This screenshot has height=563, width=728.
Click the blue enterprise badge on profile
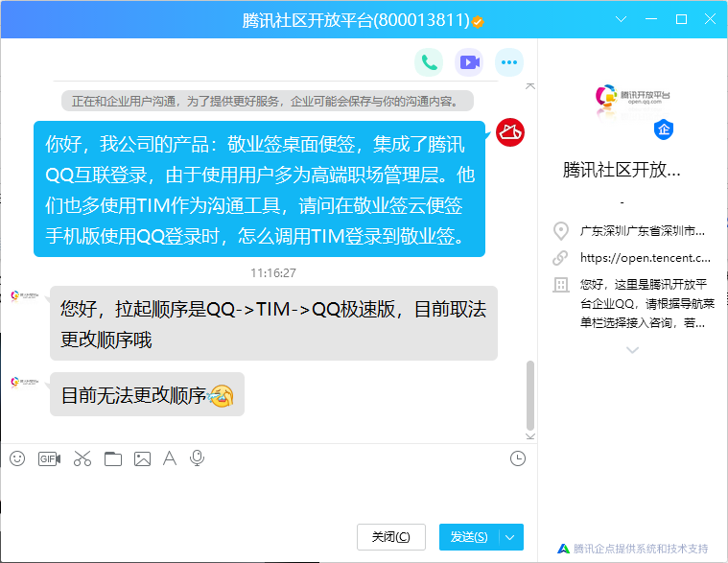coord(664,129)
